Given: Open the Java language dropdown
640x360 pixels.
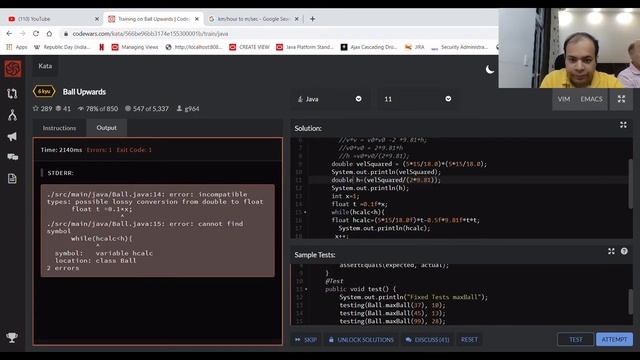Looking at the screenshot, I should (x=329, y=99).
